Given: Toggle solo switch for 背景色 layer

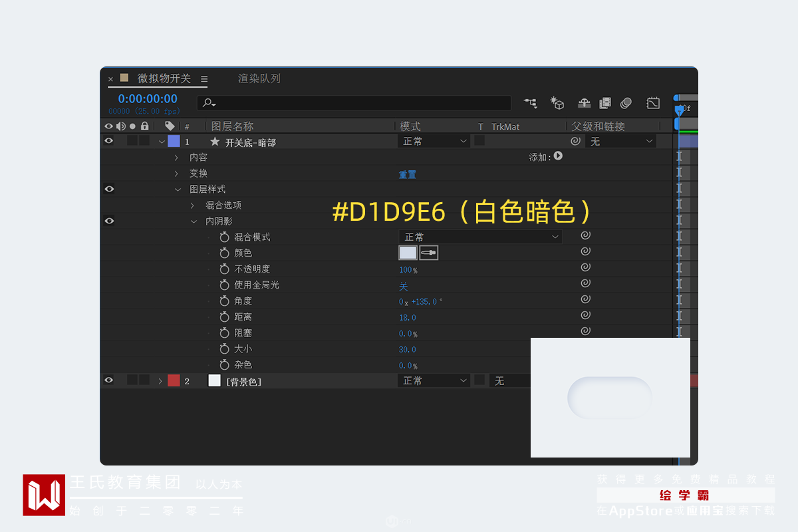Looking at the screenshot, I should (132, 379).
